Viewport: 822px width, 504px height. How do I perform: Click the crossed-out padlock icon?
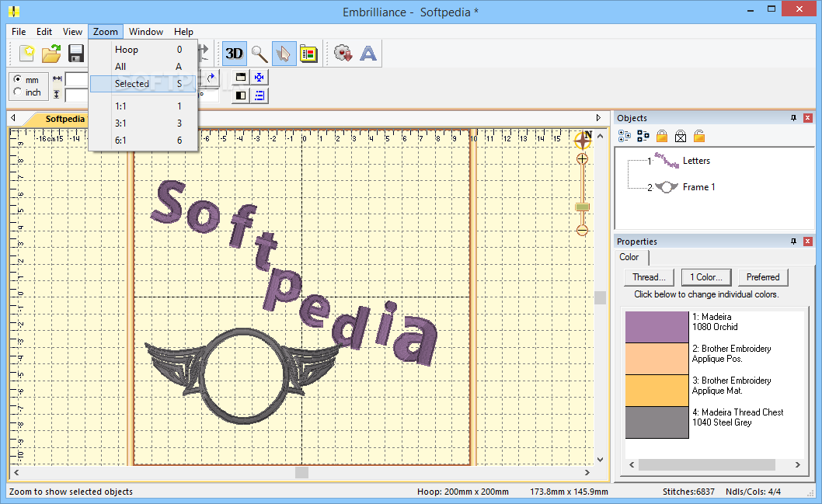coord(681,137)
